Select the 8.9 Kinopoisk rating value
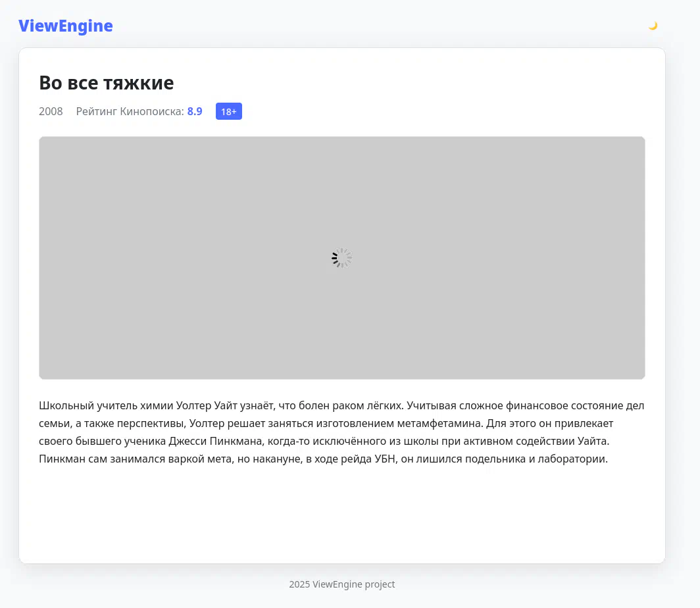 point(195,111)
